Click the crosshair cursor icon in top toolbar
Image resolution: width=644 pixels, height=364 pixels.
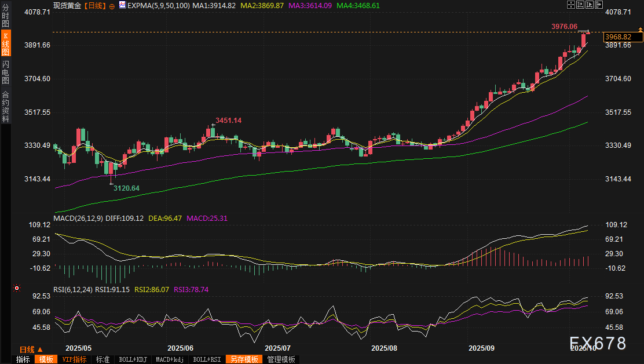click(570, 5)
